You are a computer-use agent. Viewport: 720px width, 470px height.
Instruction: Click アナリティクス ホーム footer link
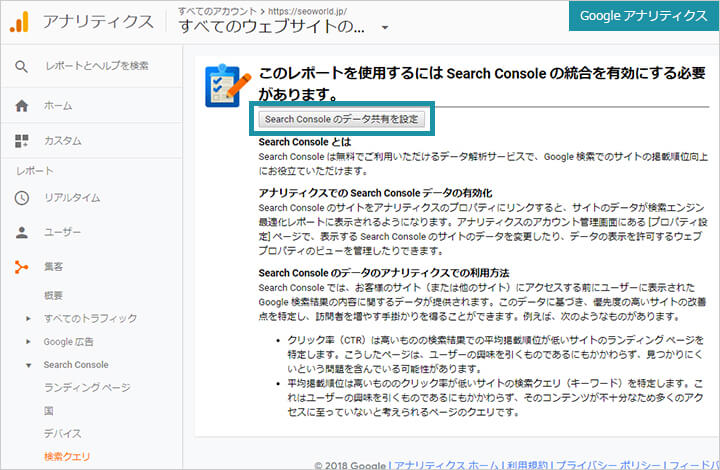446,465
